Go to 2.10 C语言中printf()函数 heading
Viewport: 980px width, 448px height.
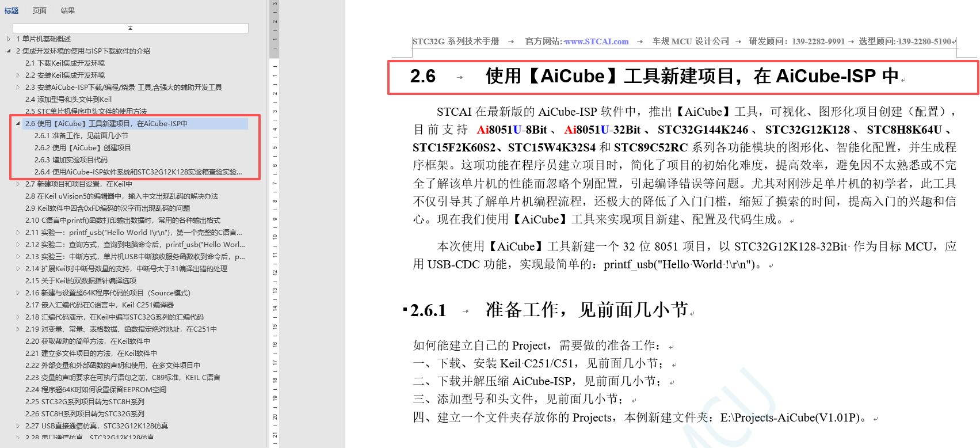tap(123, 221)
